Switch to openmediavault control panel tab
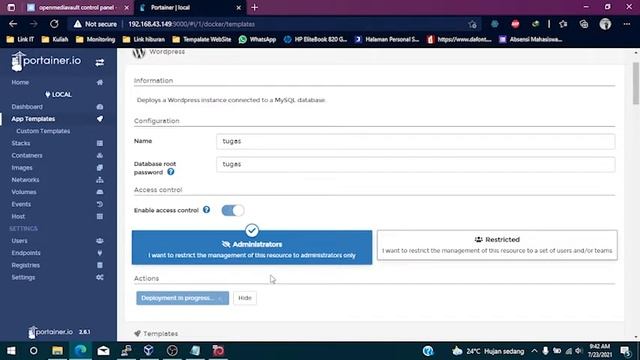Image resolution: width=640 pixels, height=360 pixels. click(78, 8)
